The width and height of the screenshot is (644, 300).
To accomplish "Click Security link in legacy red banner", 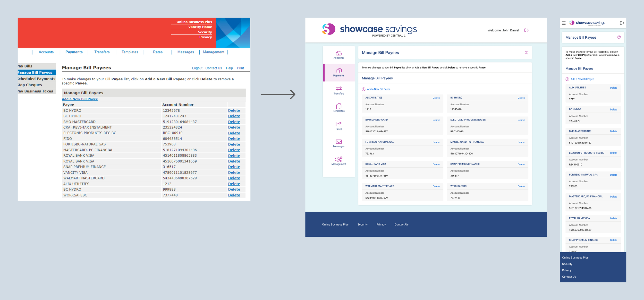I will coord(205,32).
